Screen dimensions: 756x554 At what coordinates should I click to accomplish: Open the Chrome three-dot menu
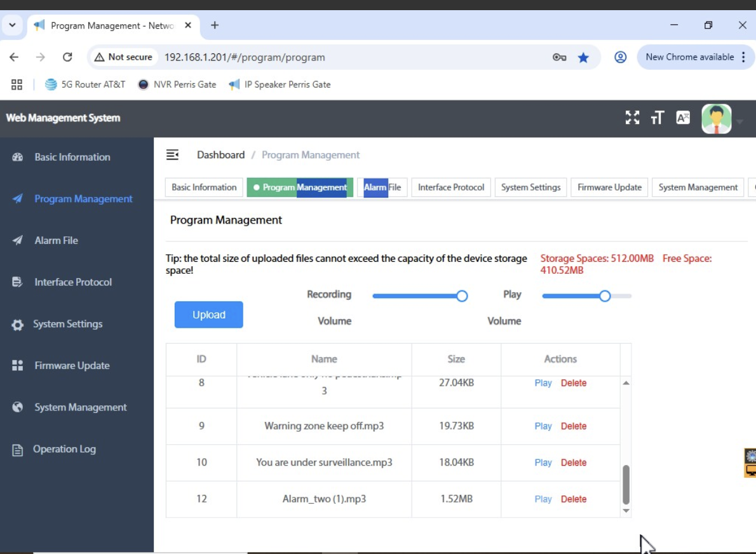coord(743,57)
